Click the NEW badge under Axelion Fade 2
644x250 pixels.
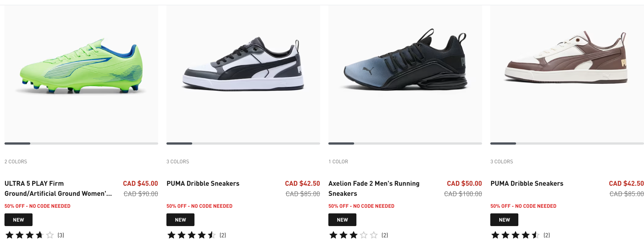[x=342, y=220]
